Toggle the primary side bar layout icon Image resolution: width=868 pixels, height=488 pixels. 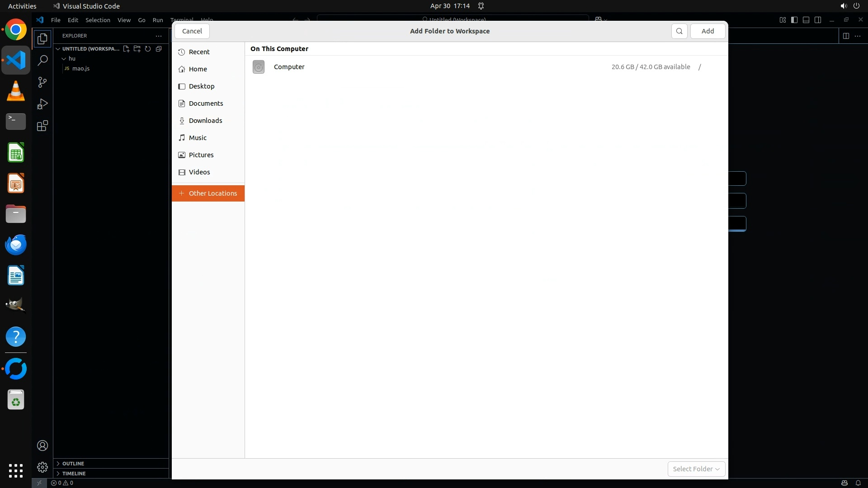pyautogui.click(x=794, y=20)
